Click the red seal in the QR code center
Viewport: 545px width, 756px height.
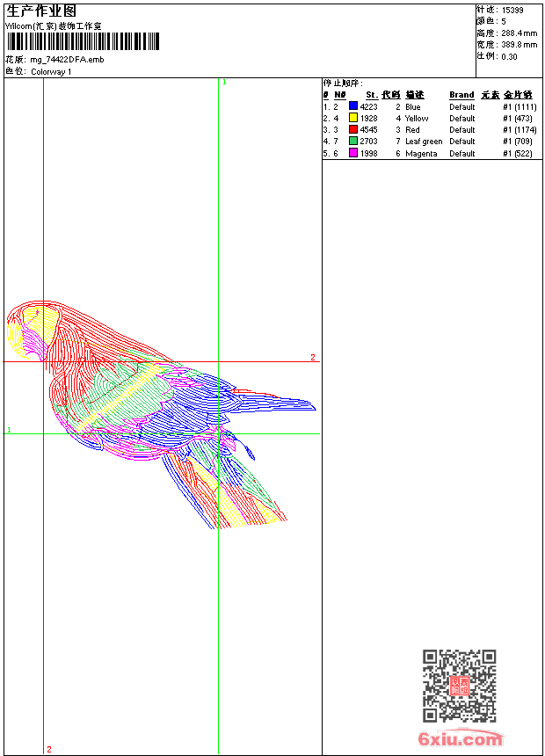coord(459,686)
